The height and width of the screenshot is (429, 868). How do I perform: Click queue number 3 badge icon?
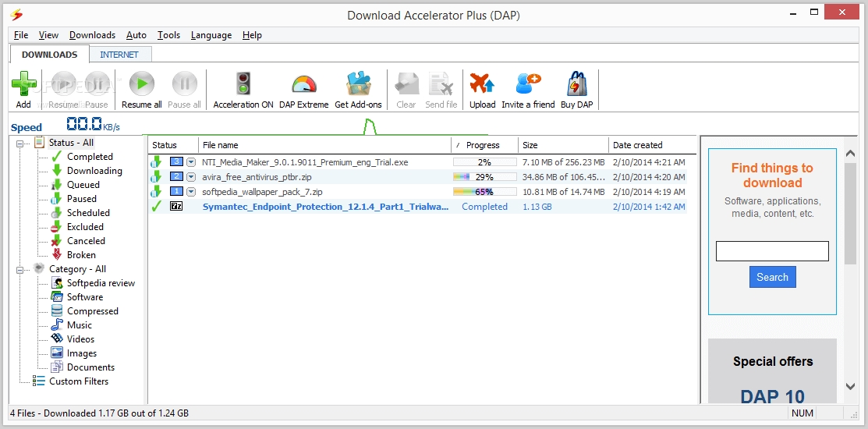point(176,161)
